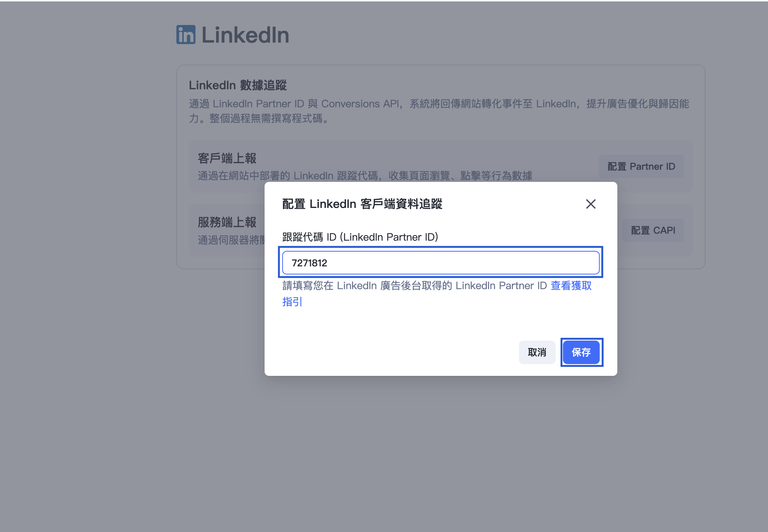Select the 客戶端上報 heading text
Image resolution: width=768 pixels, height=532 pixels.
(227, 158)
